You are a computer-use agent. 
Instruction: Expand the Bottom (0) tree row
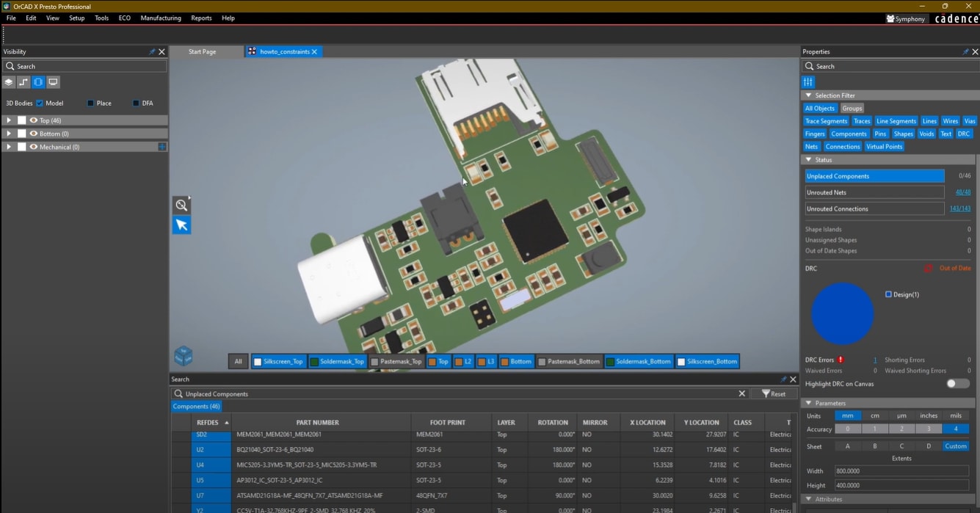[9, 134]
